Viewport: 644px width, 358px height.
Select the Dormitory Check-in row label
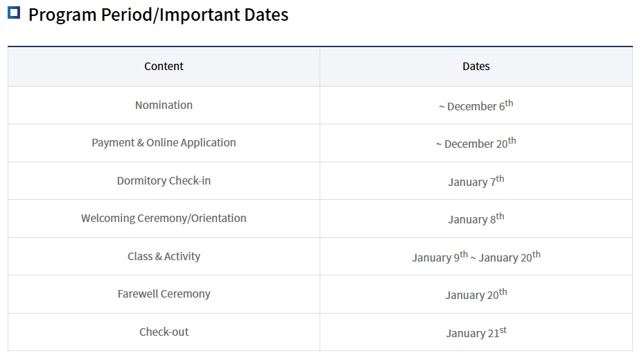coord(164,181)
